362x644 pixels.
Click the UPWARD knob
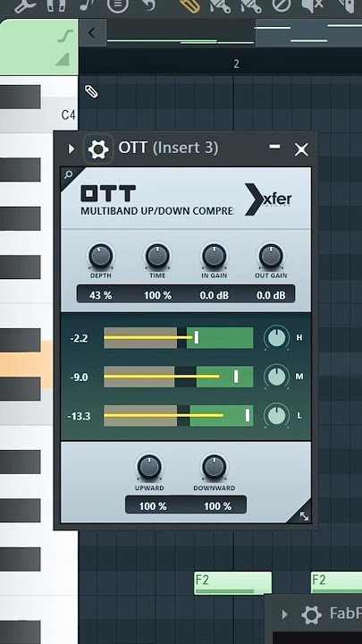pyautogui.click(x=149, y=467)
